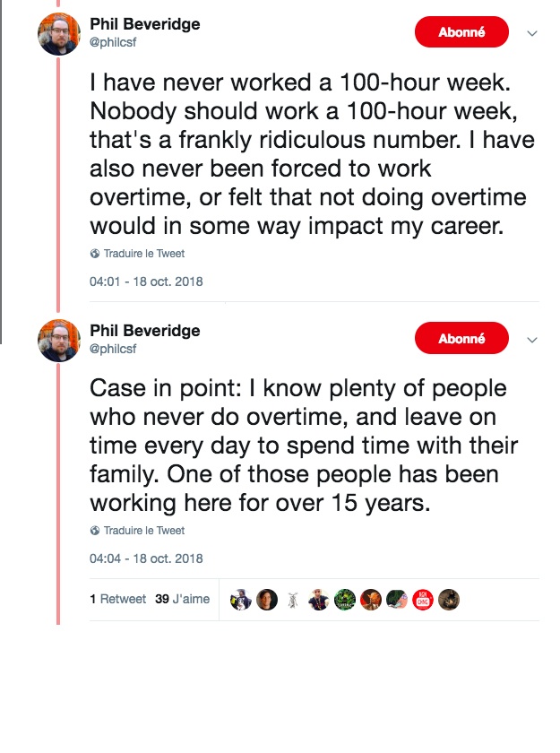Toggle the Abonné button on first tweet
This screenshot has height=753, width=560.
coord(461,33)
